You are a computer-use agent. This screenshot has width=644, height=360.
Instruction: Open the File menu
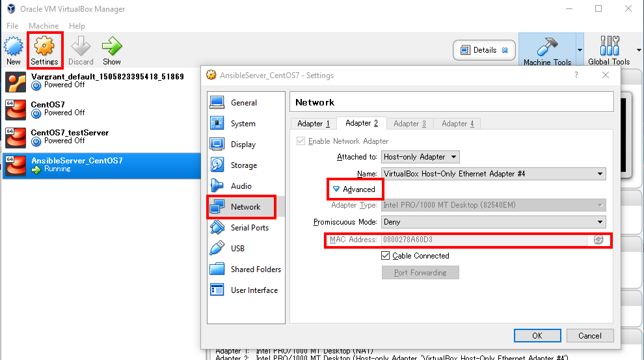tap(12, 26)
